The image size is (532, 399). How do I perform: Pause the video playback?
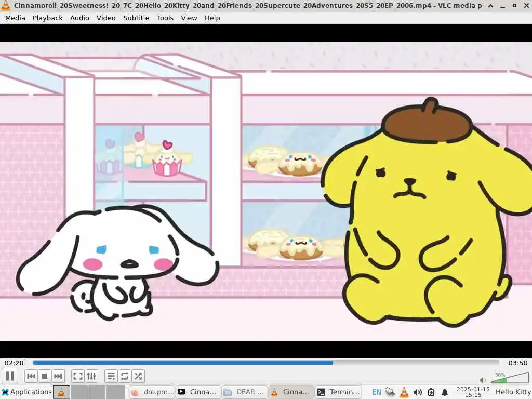[10, 376]
